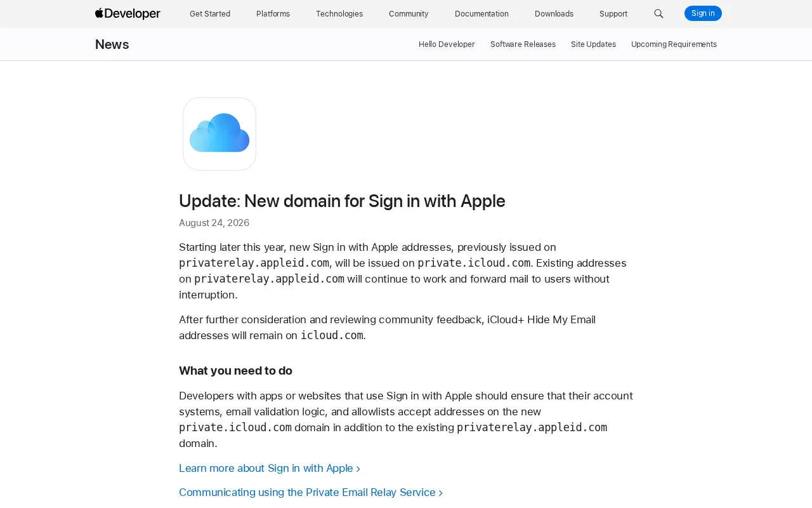This screenshot has height=508, width=812.
Task: Open Communicating using Private Email Relay Service link
Action: (311, 493)
